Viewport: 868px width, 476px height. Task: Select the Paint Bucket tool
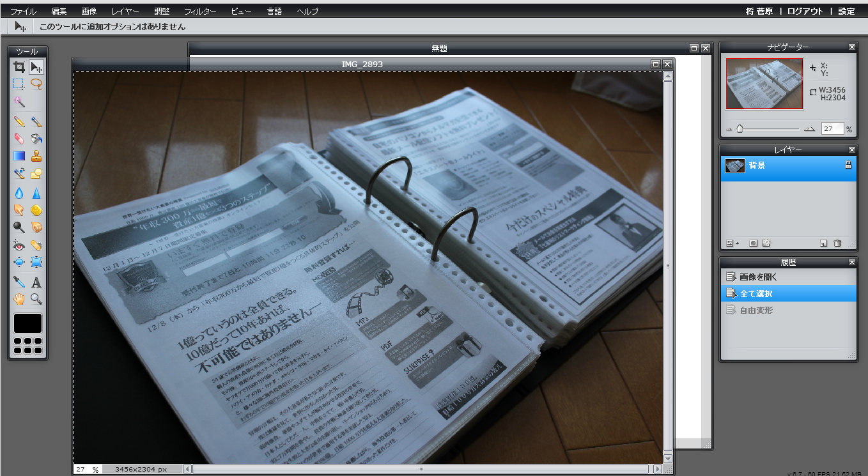click(36, 139)
